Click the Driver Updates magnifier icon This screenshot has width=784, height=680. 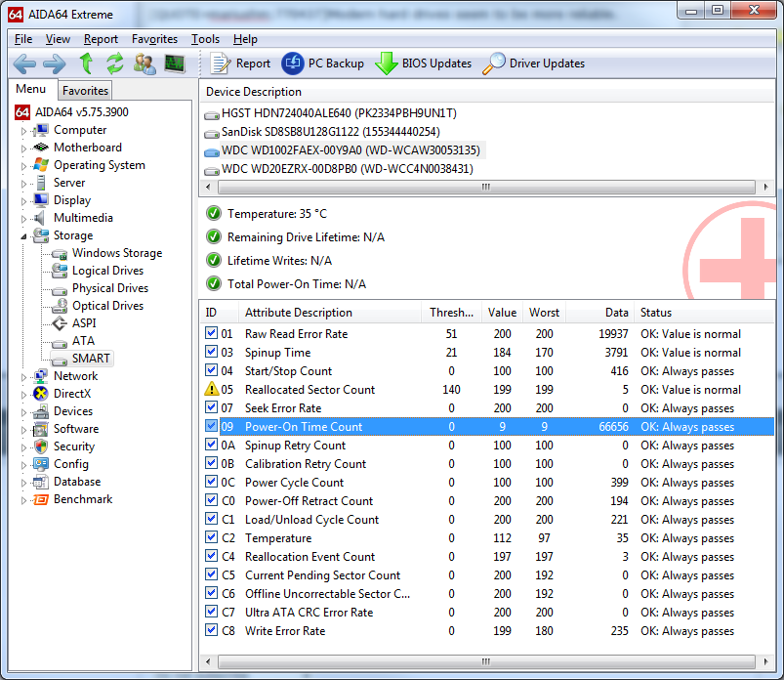coord(493,64)
